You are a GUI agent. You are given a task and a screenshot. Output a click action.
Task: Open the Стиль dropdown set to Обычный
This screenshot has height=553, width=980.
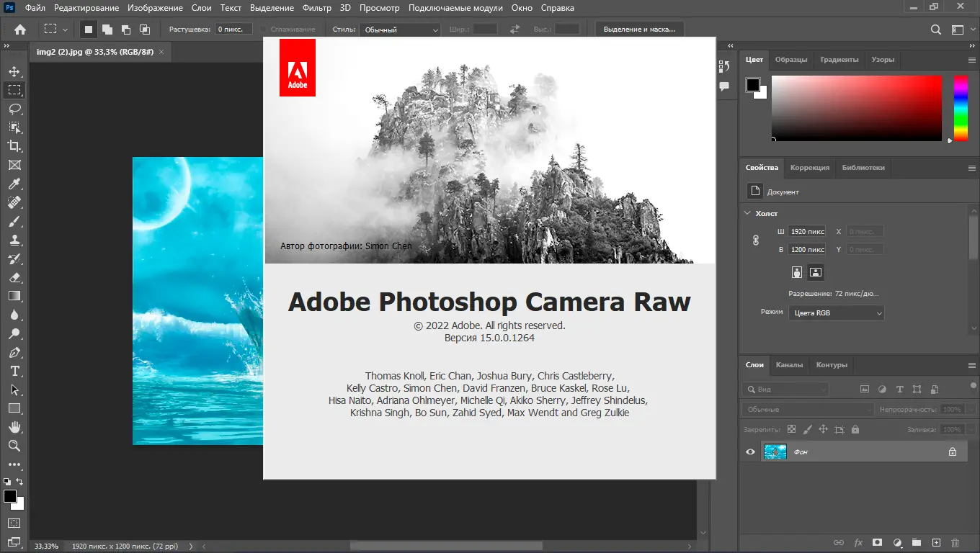tap(401, 30)
